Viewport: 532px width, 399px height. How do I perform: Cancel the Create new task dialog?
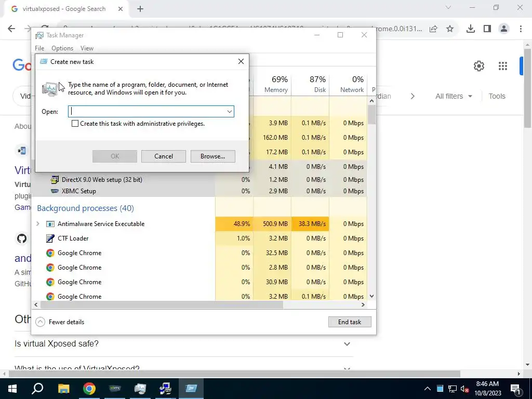click(x=164, y=156)
